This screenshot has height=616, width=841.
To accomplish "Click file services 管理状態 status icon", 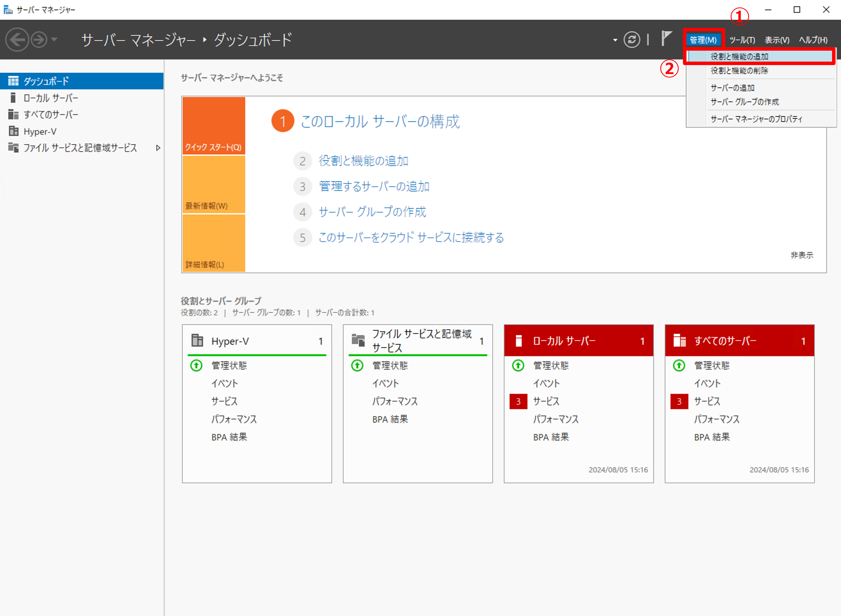I will coord(357,365).
